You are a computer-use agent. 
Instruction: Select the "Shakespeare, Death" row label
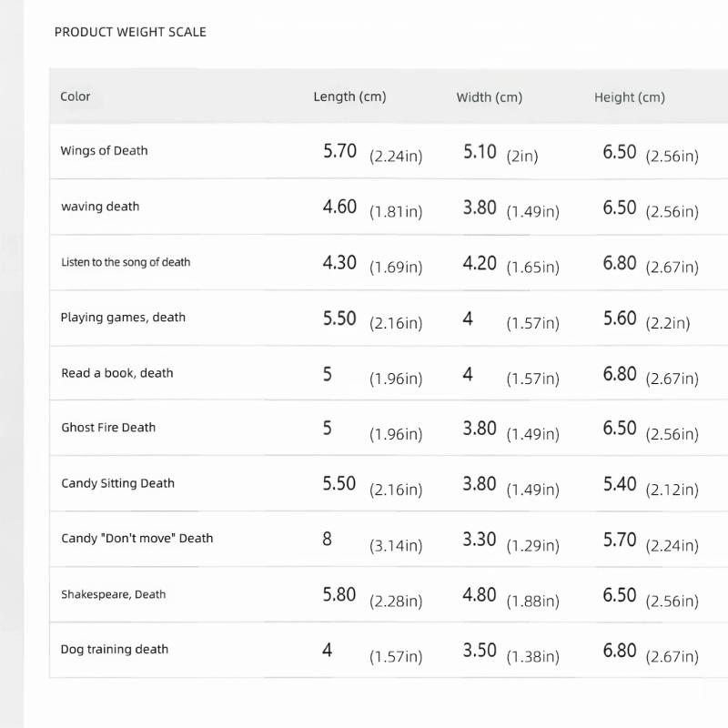(x=113, y=594)
